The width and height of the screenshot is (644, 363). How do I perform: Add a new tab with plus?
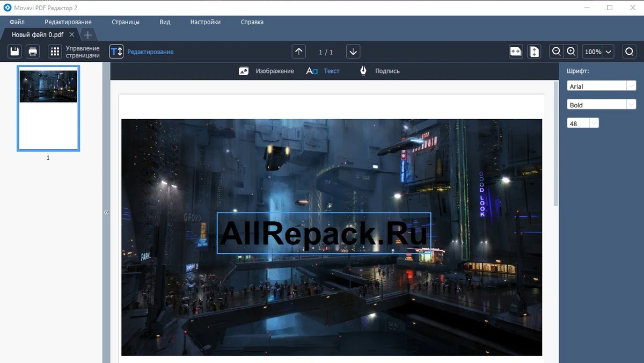click(88, 34)
